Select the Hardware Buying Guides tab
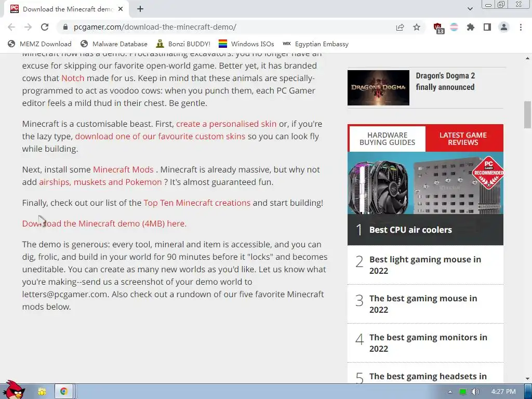This screenshot has width=532, height=399. (387, 139)
